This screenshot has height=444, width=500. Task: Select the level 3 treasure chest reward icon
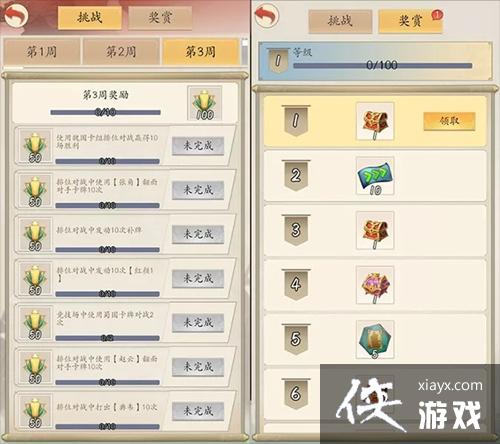click(x=375, y=230)
